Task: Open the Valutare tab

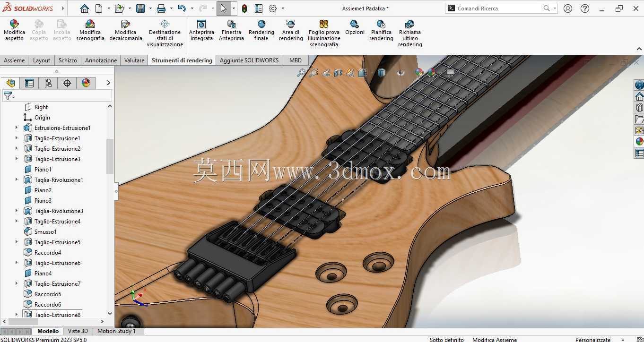Action: point(134,60)
